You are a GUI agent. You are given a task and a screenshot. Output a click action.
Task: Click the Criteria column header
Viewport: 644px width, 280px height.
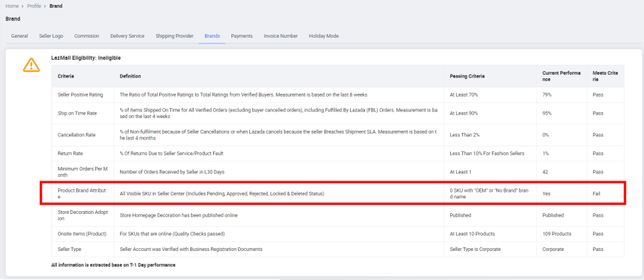pyautogui.click(x=66, y=76)
